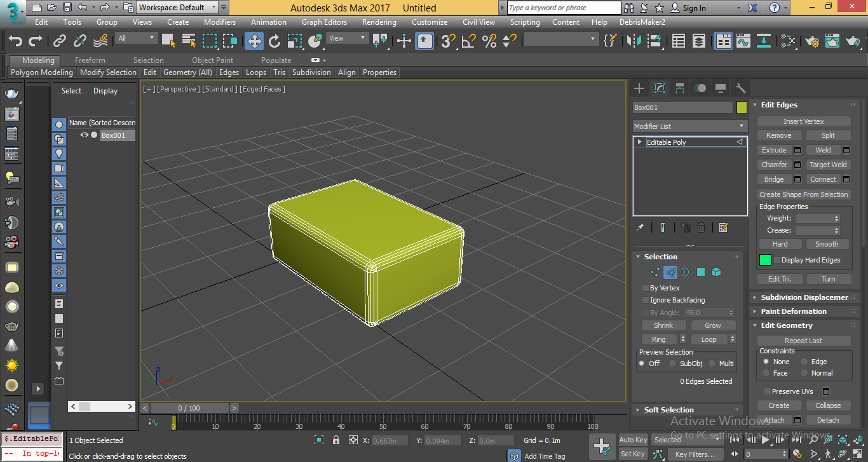Image resolution: width=868 pixels, height=462 pixels.
Task: Click the Box001 object name field
Action: coord(683,107)
